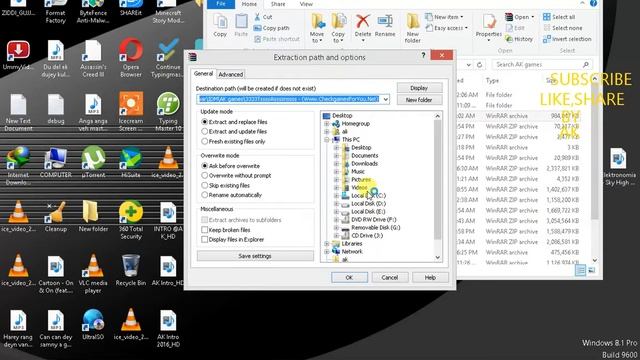Expand the Network tree node
Screen dimensions: 640x360
(327, 251)
